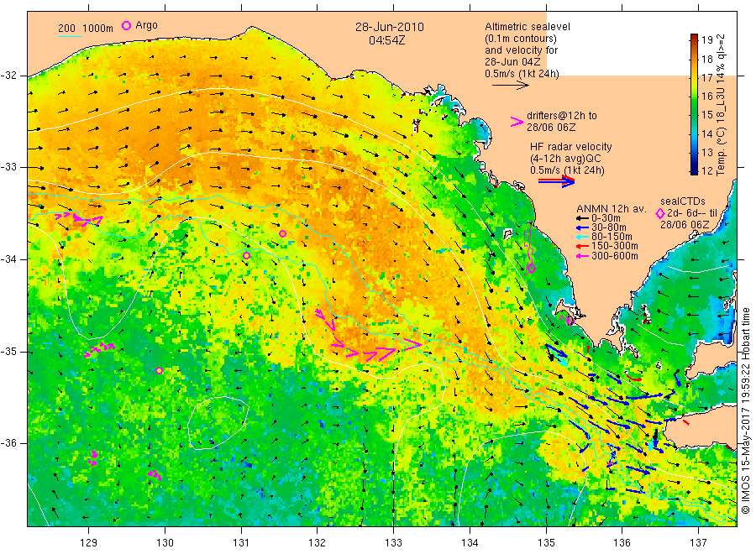756x554 pixels.
Task: Click the colorbar tick label '16'
Action: (706, 96)
